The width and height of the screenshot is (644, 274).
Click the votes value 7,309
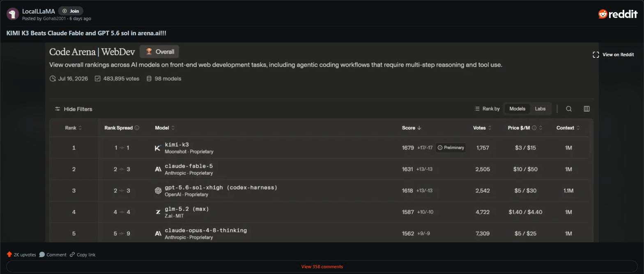point(483,233)
